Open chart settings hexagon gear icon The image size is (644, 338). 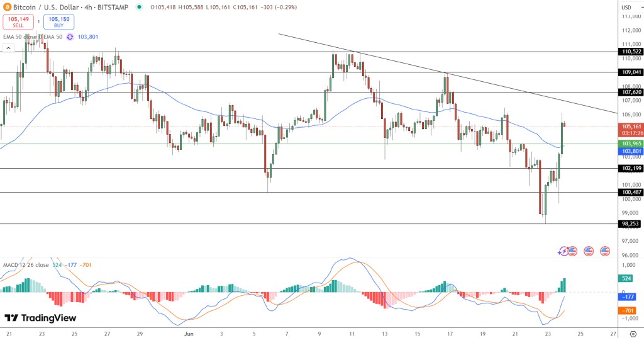click(x=633, y=334)
